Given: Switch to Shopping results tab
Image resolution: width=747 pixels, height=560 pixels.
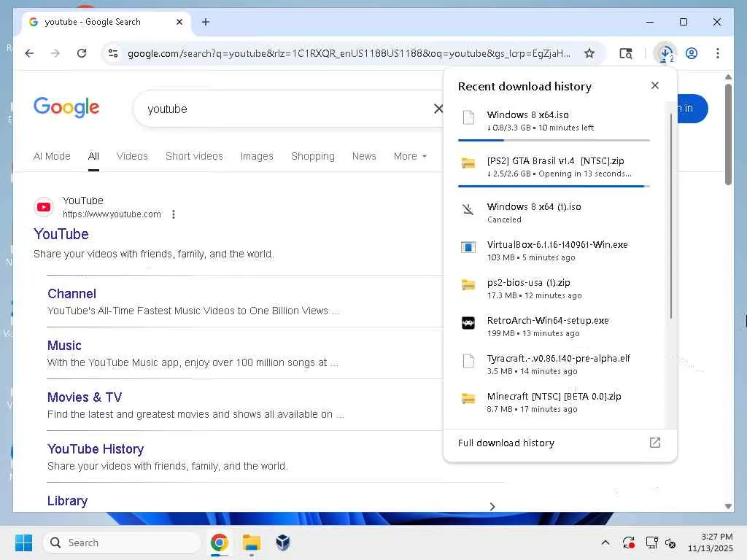Looking at the screenshot, I should [312, 156].
